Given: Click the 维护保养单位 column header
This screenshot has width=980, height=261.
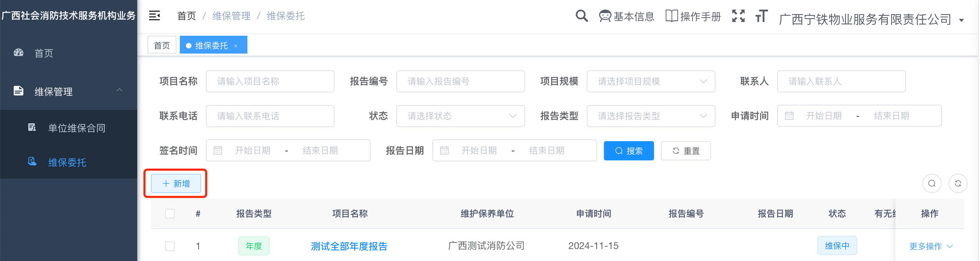Looking at the screenshot, I should click(x=487, y=214).
